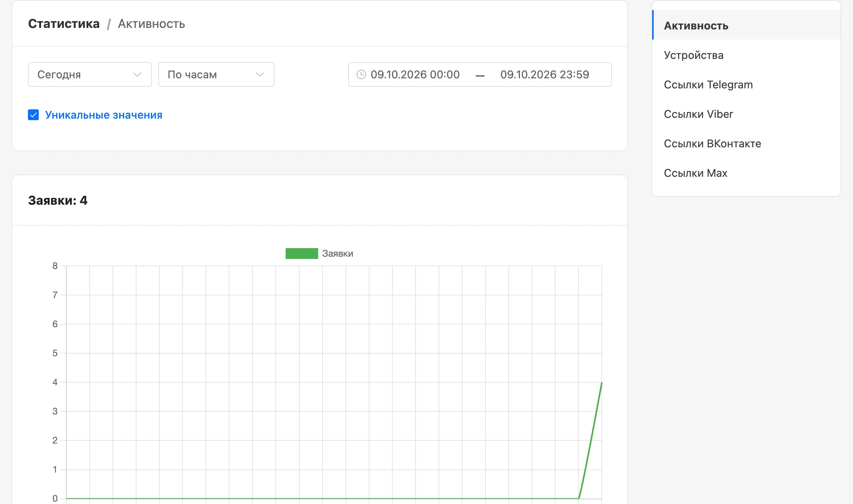Viewport: 853px width, 504px height.
Task: Toggle the green Заявки legend swatch
Action: [x=302, y=254]
